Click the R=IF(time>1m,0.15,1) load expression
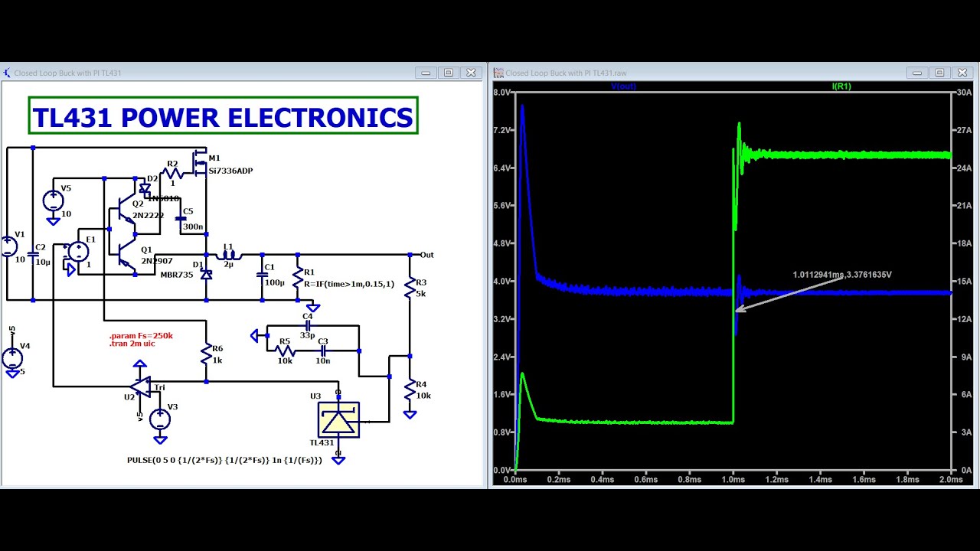This screenshot has height=551, width=980. [349, 284]
